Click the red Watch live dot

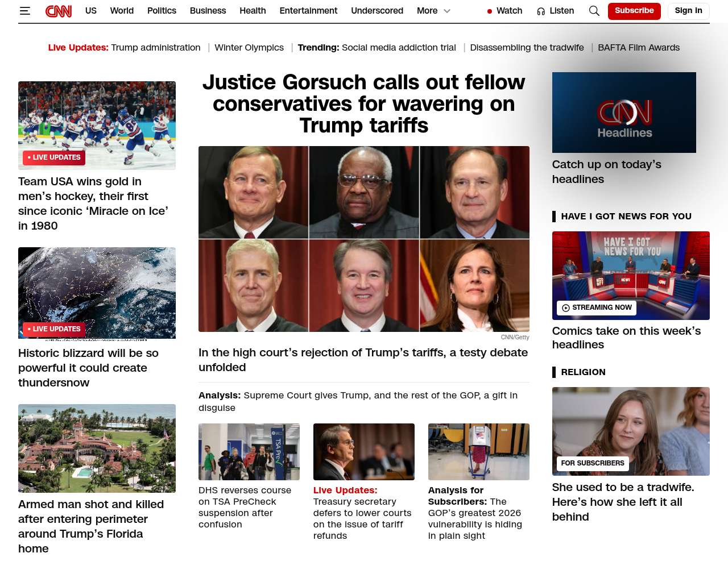490,11
